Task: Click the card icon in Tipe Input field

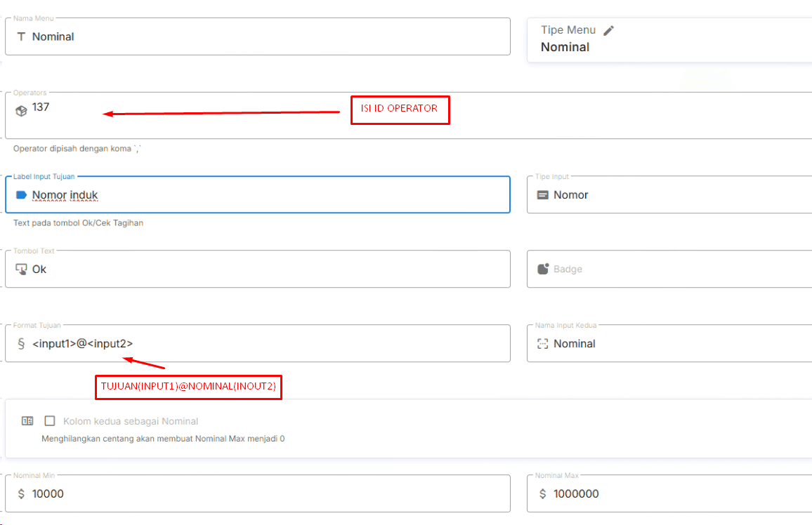Action: [x=542, y=195]
